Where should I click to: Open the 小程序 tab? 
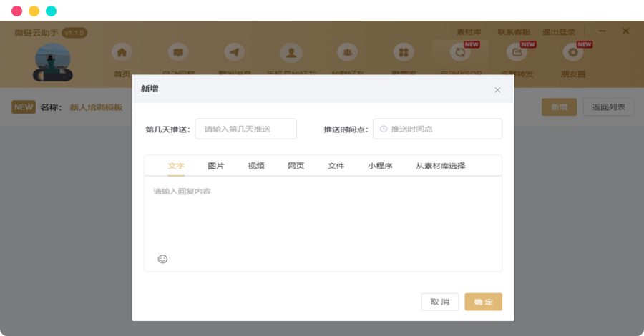coord(380,166)
